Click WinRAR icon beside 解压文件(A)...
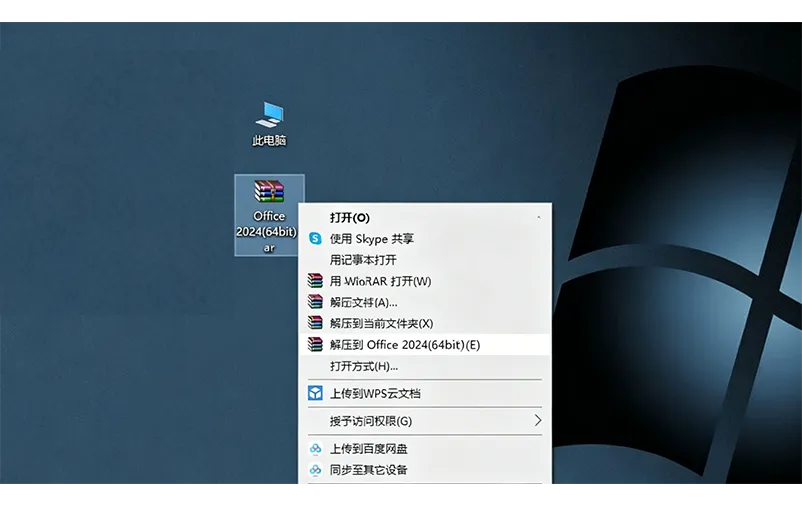 pos(315,302)
